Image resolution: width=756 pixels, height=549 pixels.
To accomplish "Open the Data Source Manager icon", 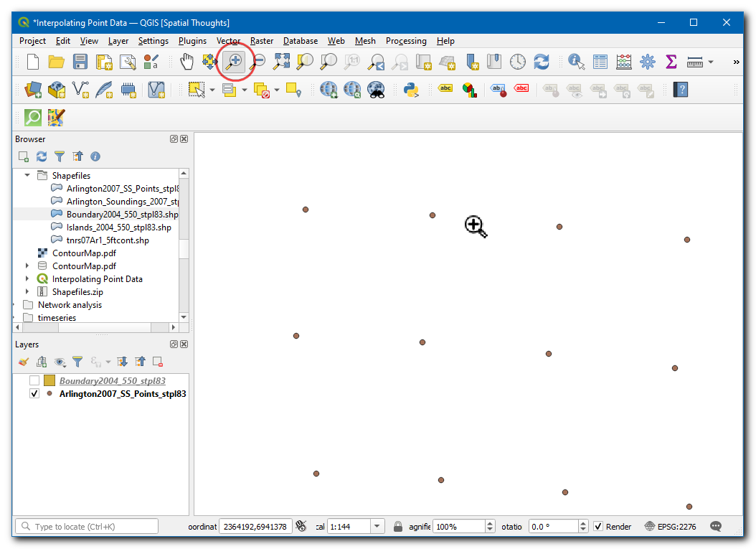I will tap(33, 90).
